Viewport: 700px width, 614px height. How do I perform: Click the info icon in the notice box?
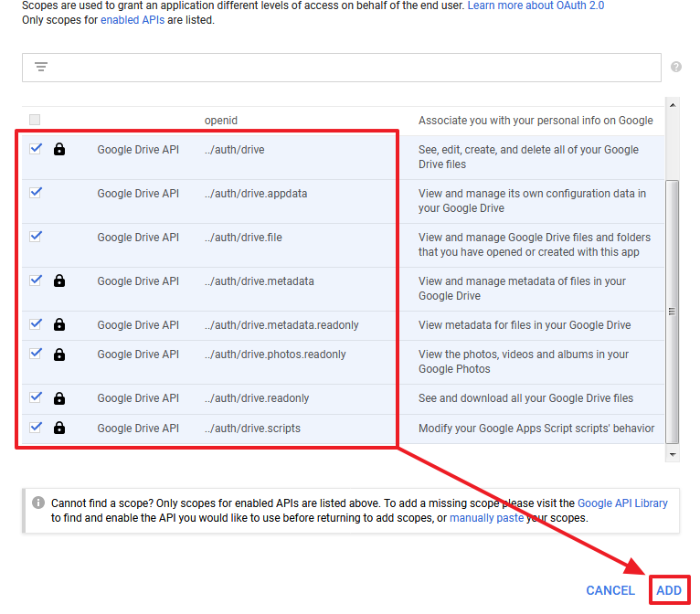click(x=38, y=503)
